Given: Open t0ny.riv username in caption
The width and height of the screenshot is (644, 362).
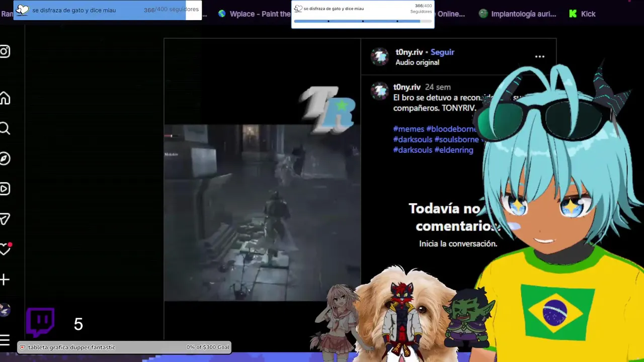Looking at the screenshot, I should click(407, 87).
